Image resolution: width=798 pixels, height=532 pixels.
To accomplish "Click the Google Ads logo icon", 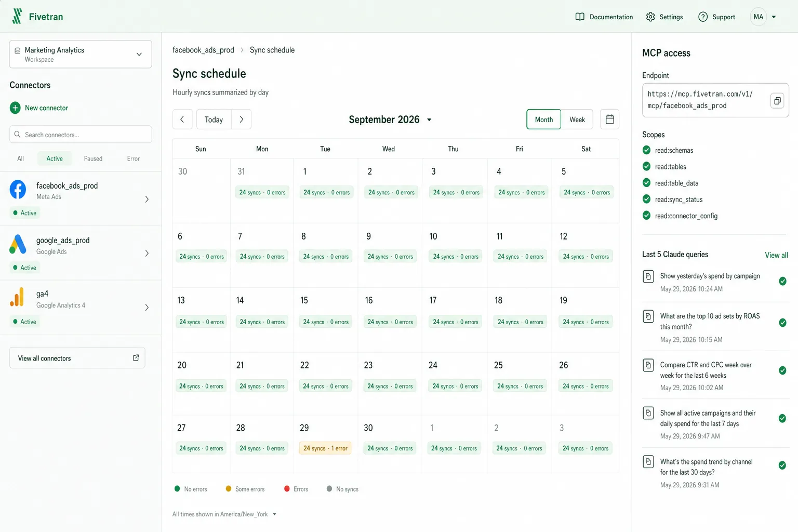I will click(x=18, y=244).
